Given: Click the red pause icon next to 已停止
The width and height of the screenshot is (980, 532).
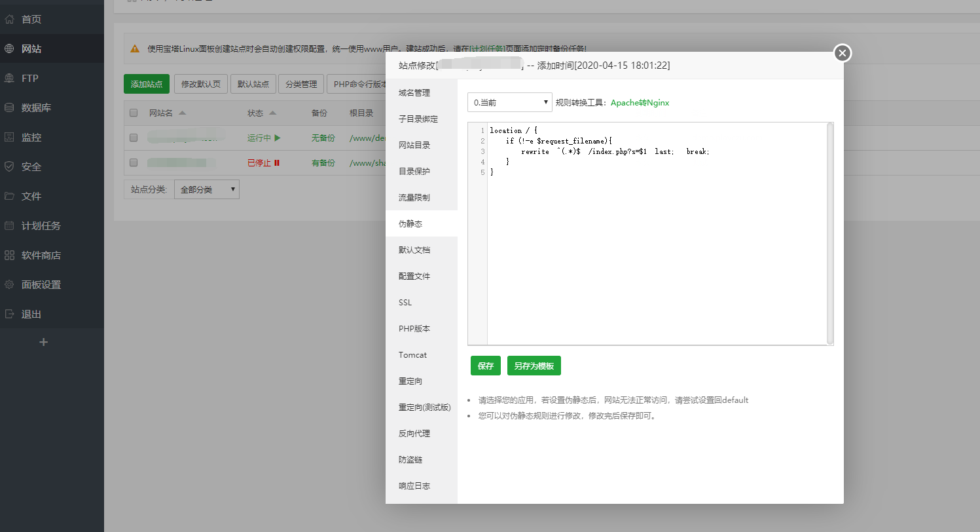Looking at the screenshot, I should [277, 162].
